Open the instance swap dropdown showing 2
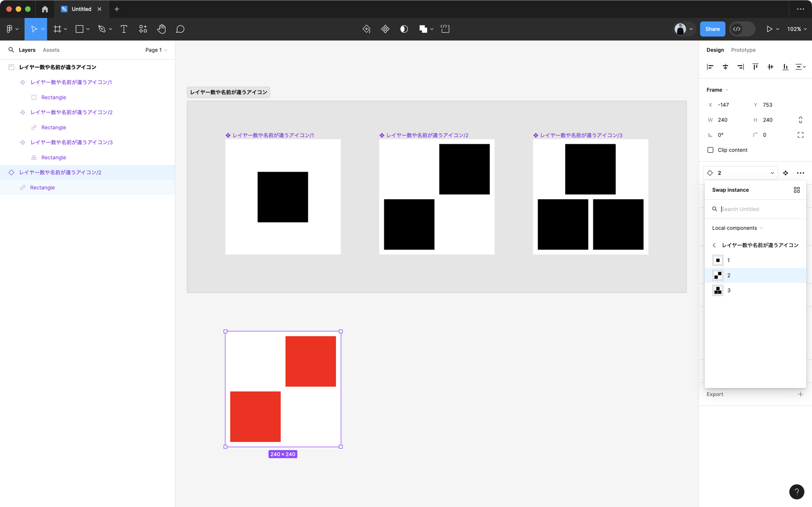The width and height of the screenshot is (812, 507). pyautogui.click(x=741, y=173)
